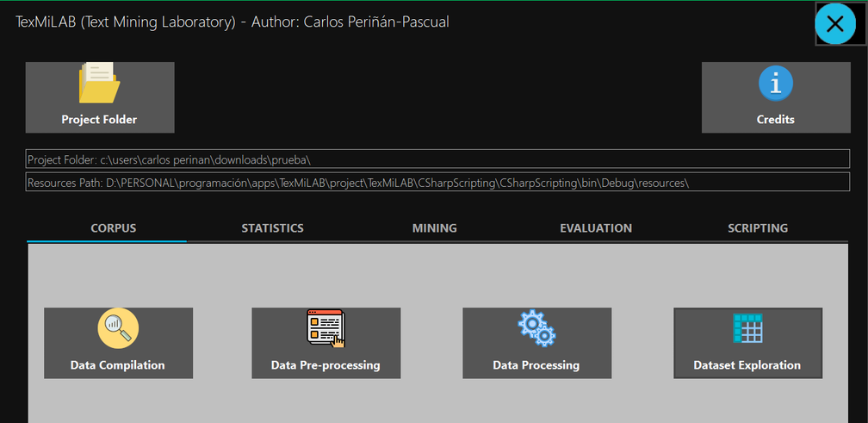Click the Project Folder path field
This screenshot has width=868, height=423.
[437, 160]
